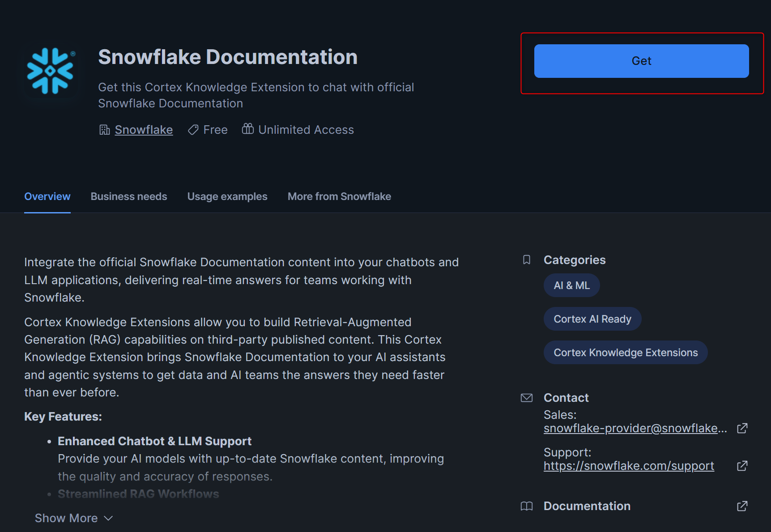
Task: Open external link icon for Sales email
Action: pos(742,428)
